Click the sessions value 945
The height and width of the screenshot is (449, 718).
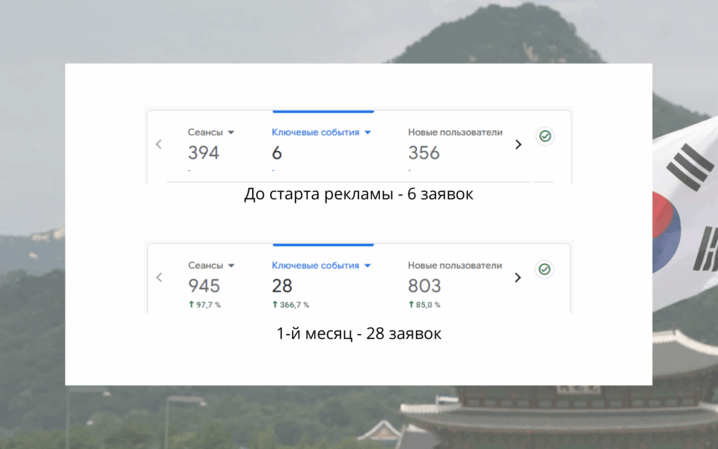tap(204, 286)
